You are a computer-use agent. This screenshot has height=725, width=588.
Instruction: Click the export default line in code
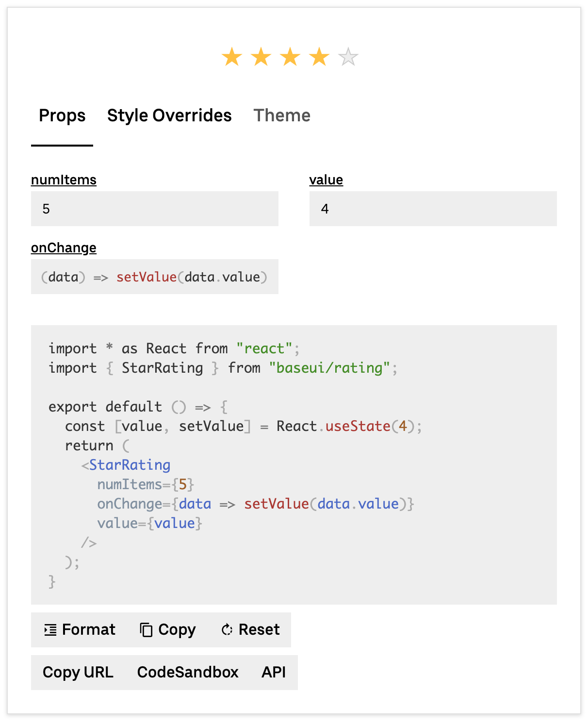tap(138, 407)
